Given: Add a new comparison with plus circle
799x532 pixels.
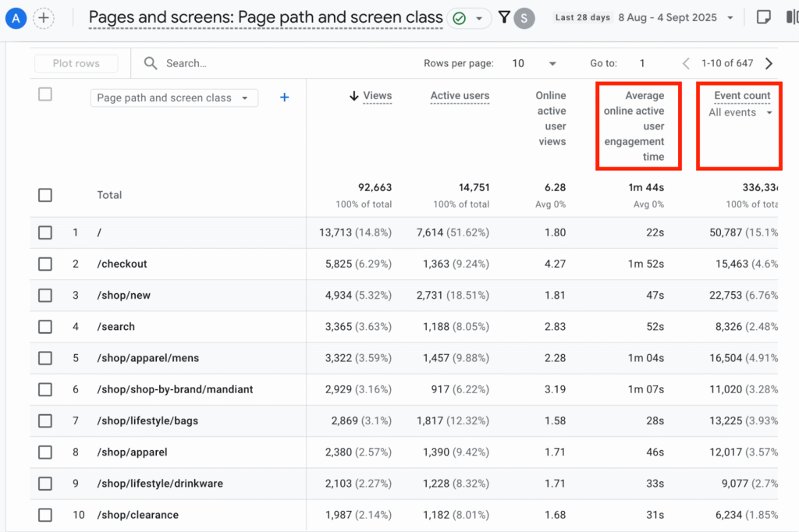Looking at the screenshot, I should pyautogui.click(x=44, y=19).
